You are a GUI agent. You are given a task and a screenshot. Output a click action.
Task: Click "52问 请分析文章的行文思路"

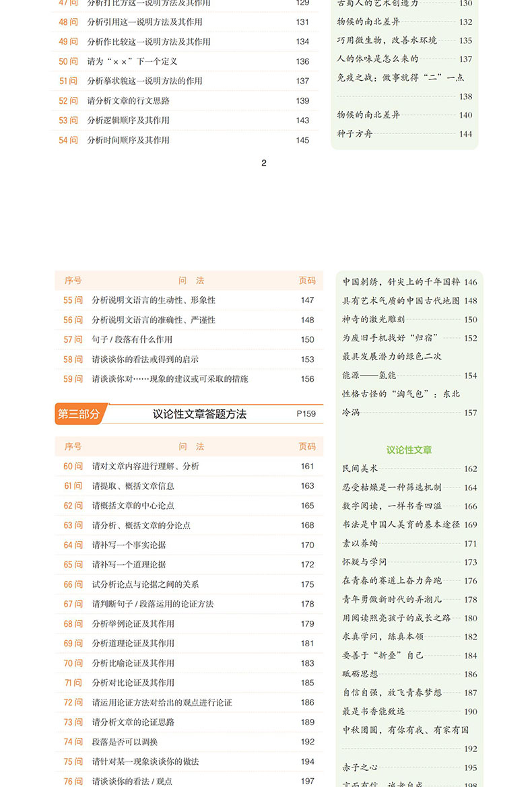185,100
